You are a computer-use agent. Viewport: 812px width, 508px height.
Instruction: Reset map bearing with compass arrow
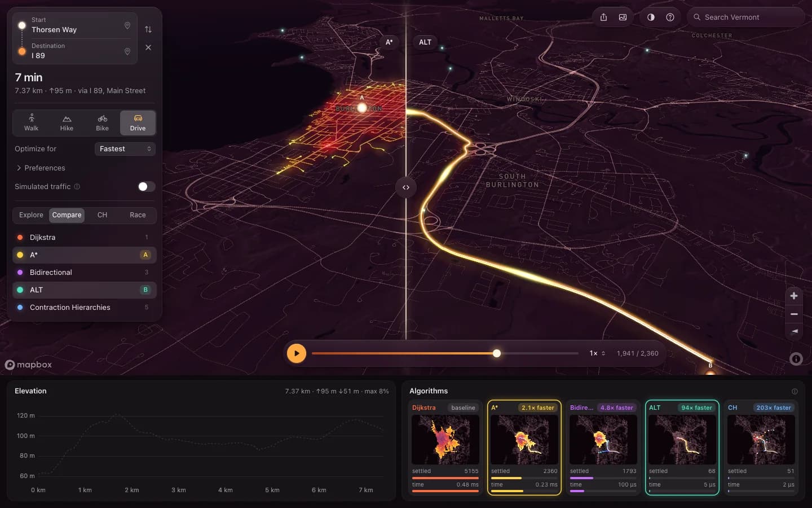coord(794,331)
